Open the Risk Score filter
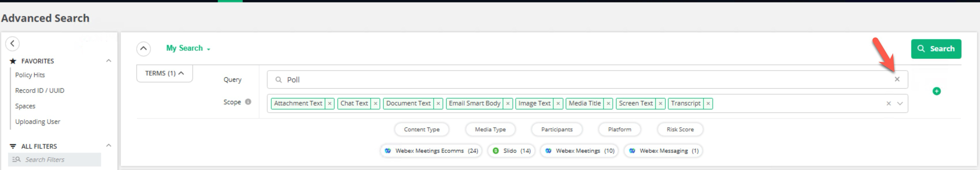 coord(680,129)
